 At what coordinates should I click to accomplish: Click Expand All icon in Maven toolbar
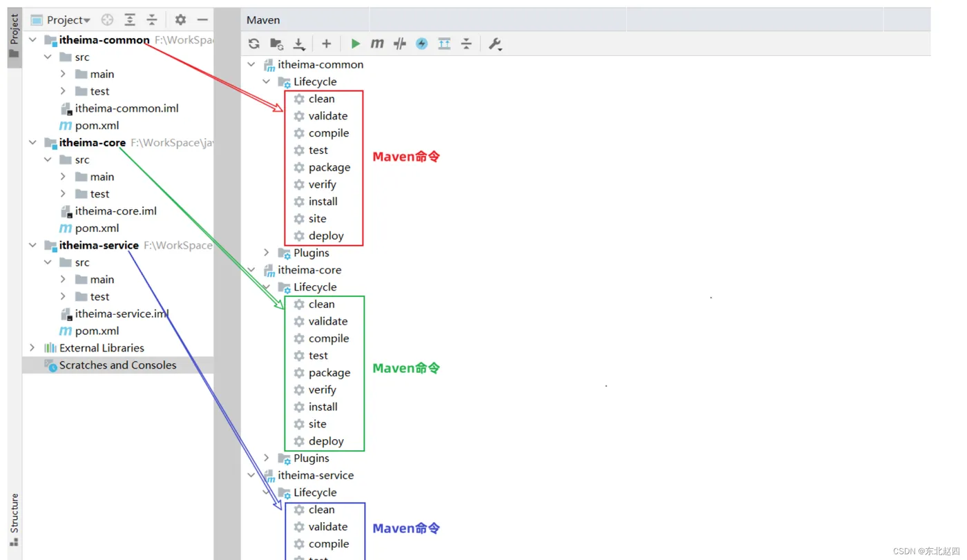tap(444, 44)
